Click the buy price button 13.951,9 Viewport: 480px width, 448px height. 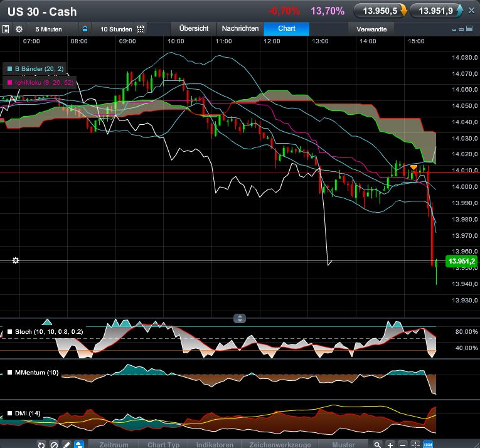[x=437, y=11]
